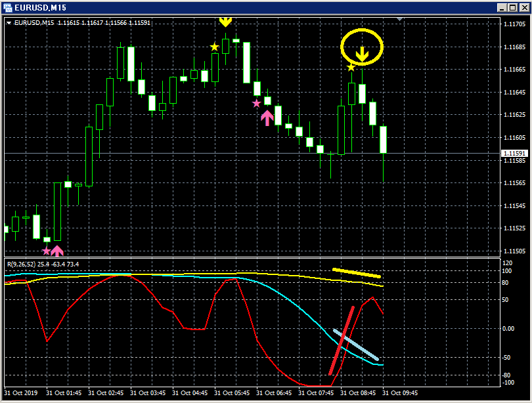532x403 pixels.
Task: Click the 1.11545 price scale label
Action: [x=515, y=205]
